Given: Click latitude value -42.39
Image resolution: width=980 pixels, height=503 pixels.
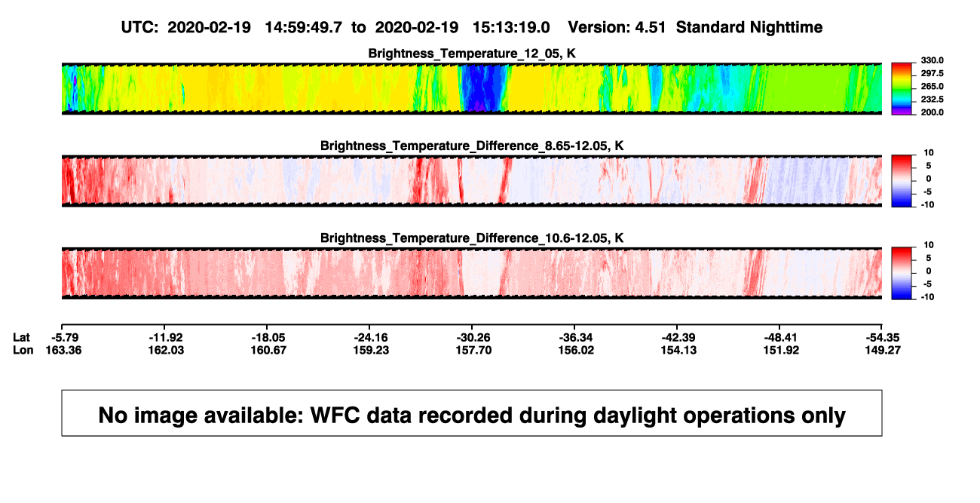Looking at the screenshot, I should (x=678, y=336).
